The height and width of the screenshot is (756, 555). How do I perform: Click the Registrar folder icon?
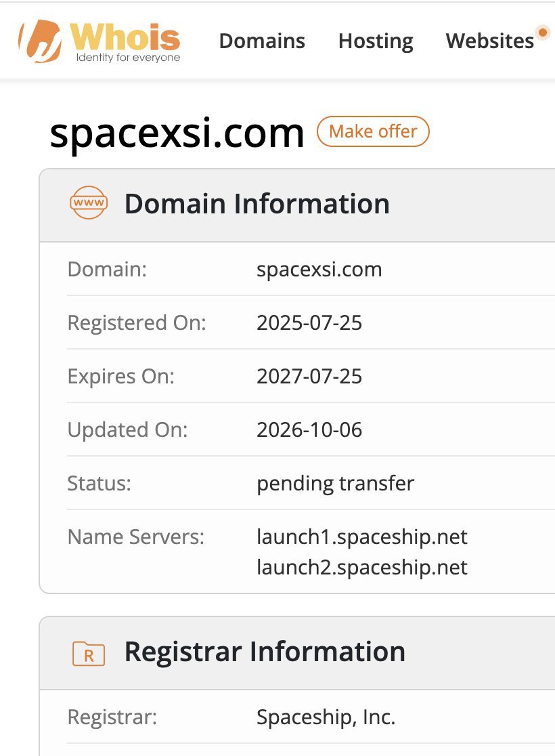[x=89, y=654]
